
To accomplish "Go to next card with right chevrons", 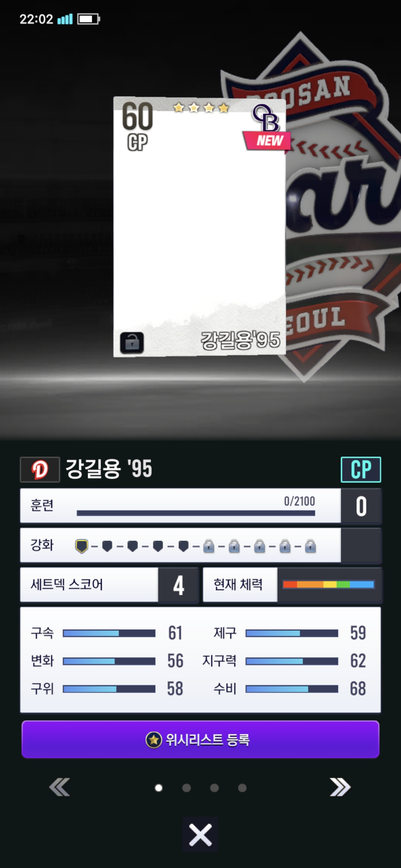I will tap(340, 787).
